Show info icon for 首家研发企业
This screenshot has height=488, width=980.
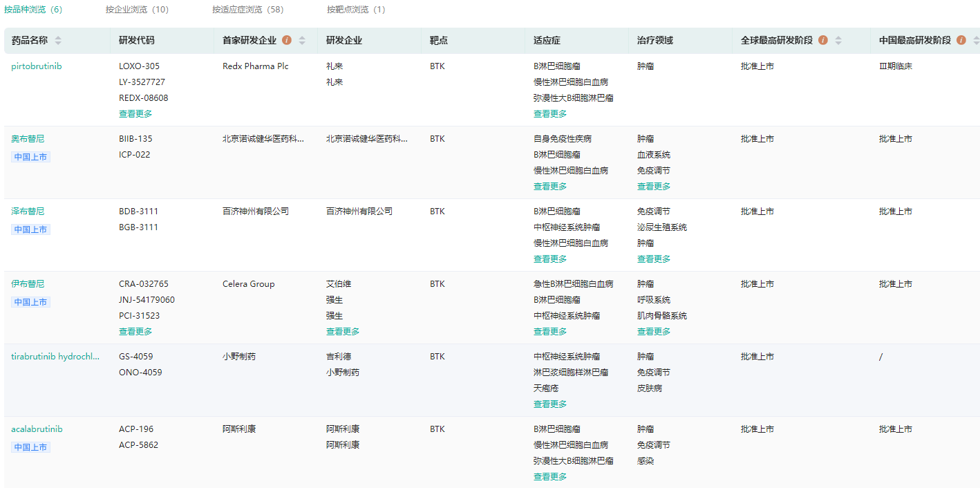point(287,40)
